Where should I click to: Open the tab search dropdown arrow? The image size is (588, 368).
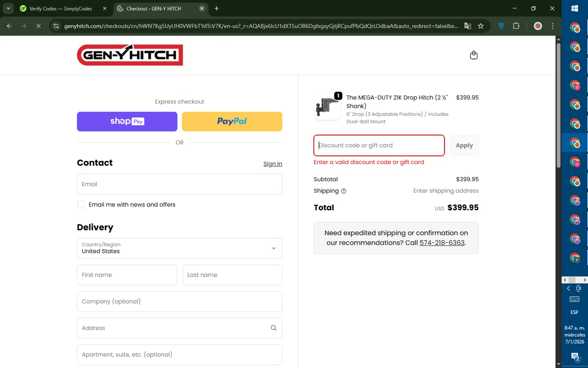tap(8, 8)
